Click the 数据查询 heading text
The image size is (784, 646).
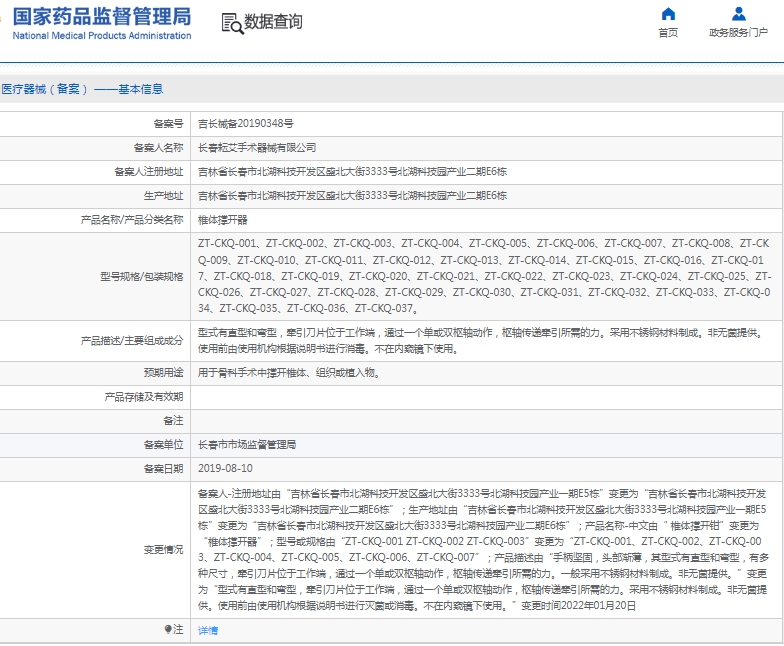273,22
